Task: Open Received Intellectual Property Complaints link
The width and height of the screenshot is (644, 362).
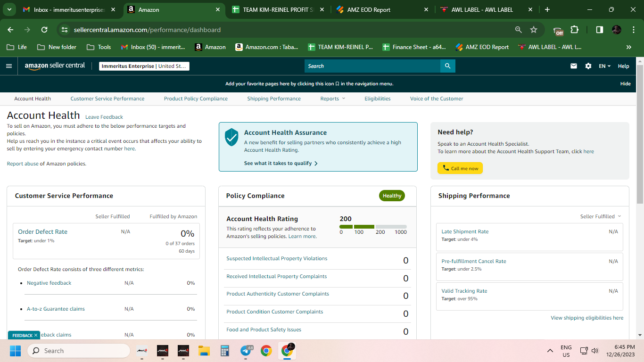Action: click(x=276, y=276)
